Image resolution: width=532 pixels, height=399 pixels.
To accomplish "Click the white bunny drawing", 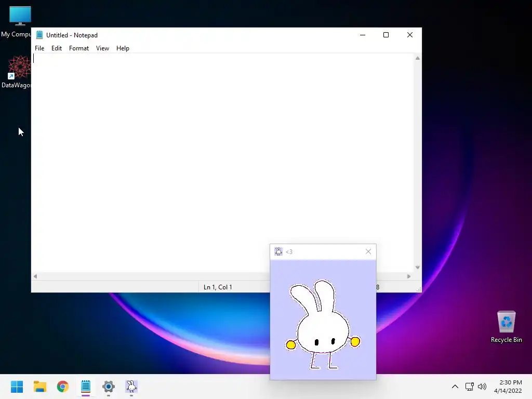I will pos(322,325).
